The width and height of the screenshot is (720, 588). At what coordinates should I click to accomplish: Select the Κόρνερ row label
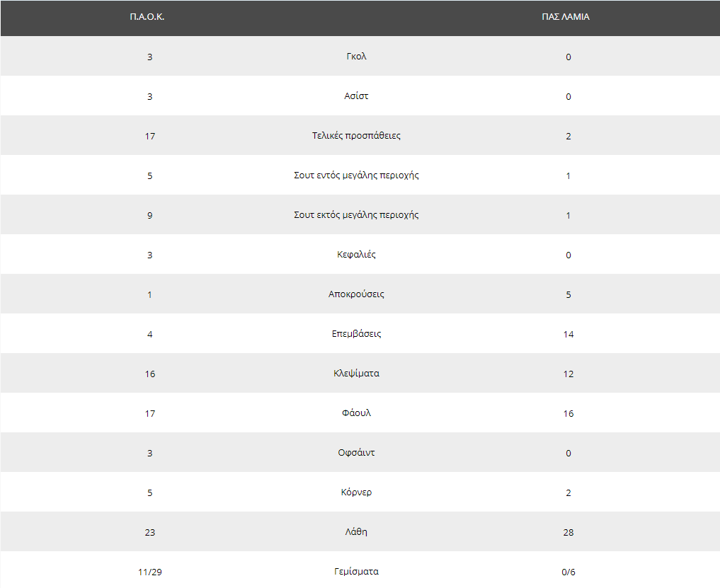(356, 492)
